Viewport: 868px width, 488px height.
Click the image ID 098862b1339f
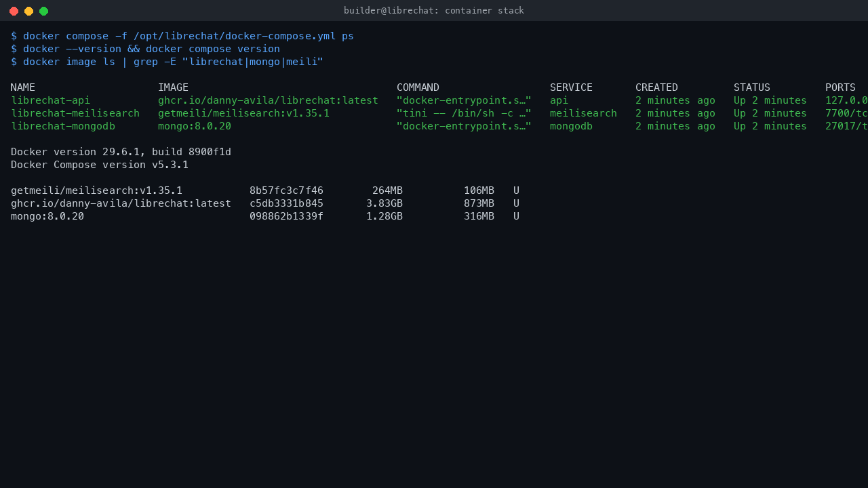coord(286,216)
